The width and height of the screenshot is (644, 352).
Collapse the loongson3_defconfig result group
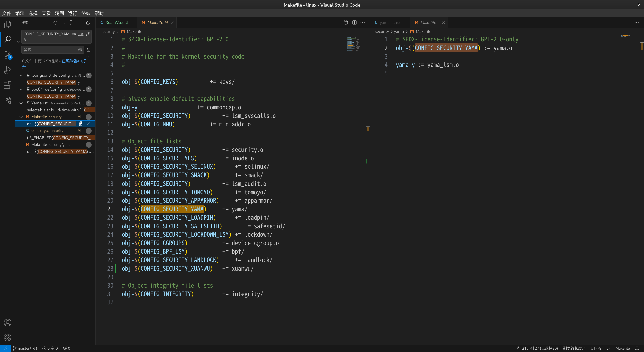[x=21, y=75]
